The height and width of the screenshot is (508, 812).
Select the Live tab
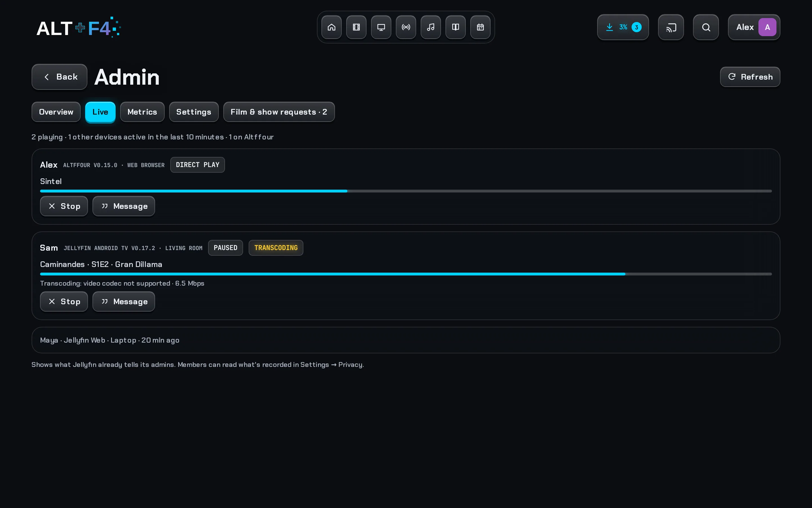(100, 112)
